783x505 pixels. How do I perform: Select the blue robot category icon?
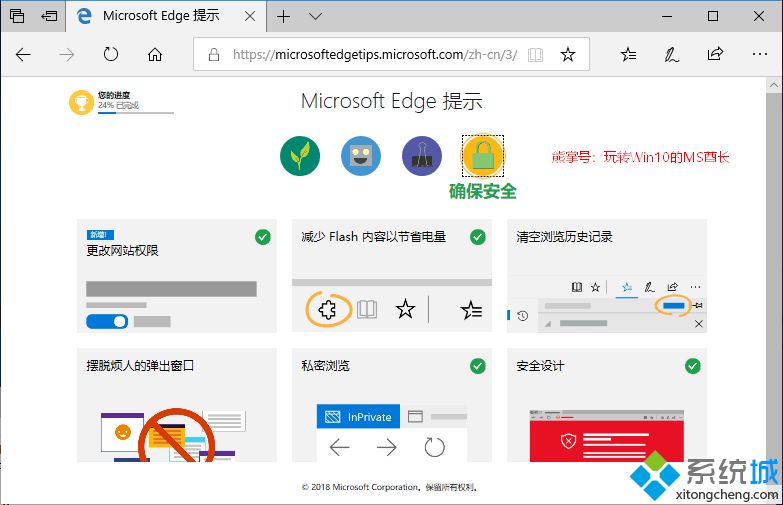tap(361, 156)
